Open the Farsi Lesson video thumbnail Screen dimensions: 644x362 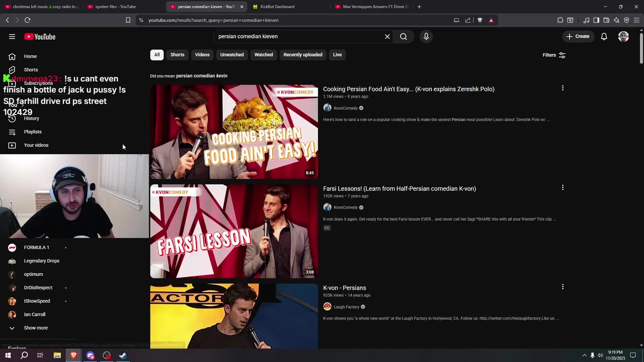pos(234,231)
